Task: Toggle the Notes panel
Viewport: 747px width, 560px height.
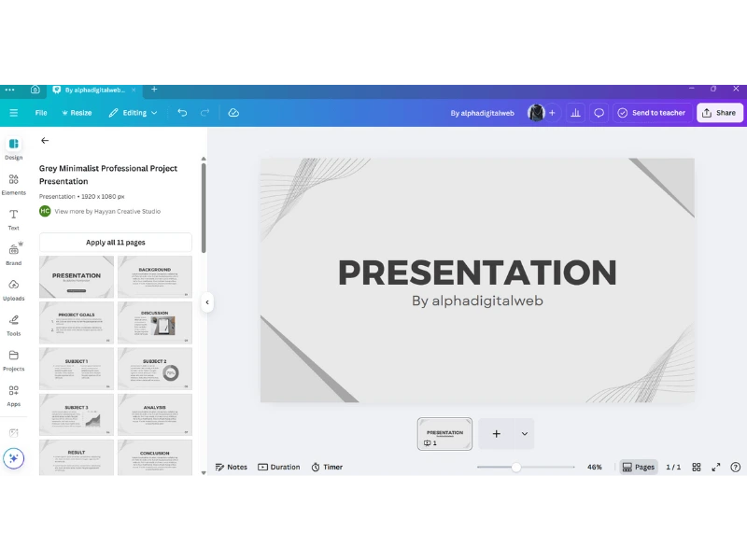Action: tap(231, 467)
